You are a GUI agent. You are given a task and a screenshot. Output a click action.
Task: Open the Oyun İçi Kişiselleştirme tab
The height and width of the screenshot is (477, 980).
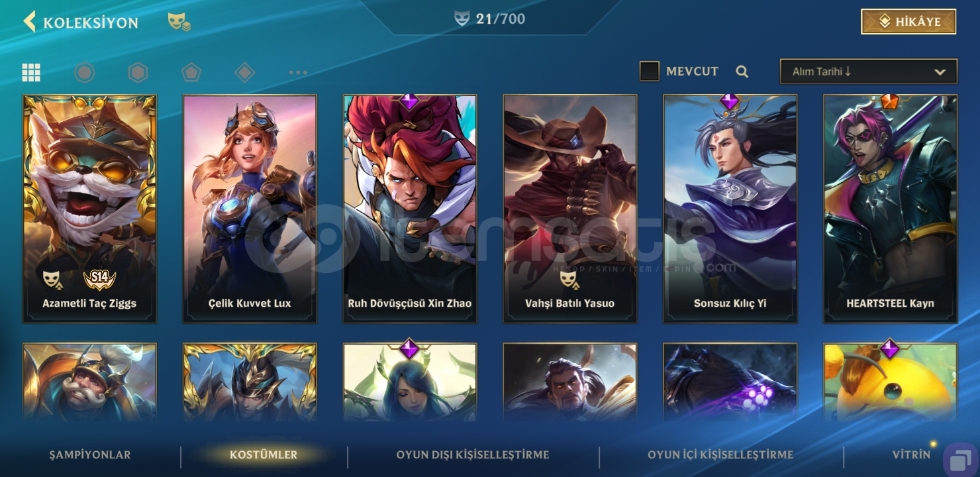[x=720, y=455]
